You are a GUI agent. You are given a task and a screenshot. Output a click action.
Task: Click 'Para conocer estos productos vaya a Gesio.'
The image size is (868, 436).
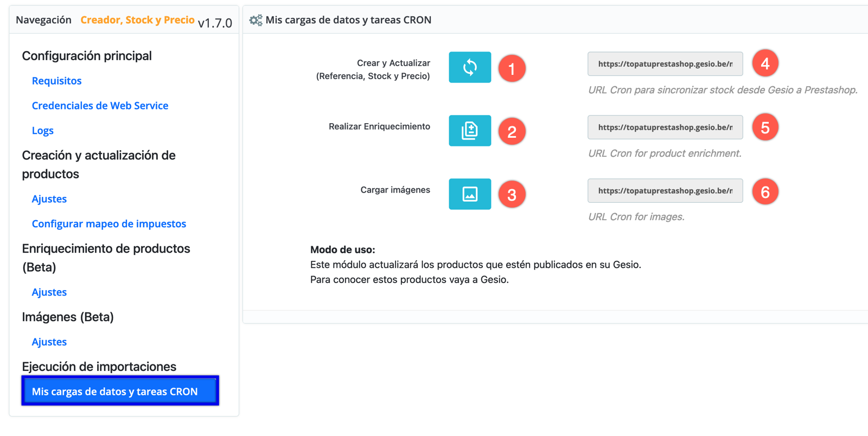[410, 280]
